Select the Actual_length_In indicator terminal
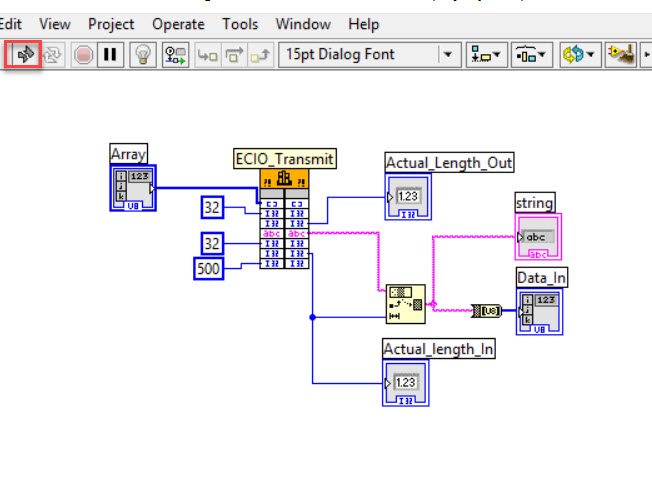Viewport: 652px width, 478px height. pyautogui.click(x=405, y=383)
